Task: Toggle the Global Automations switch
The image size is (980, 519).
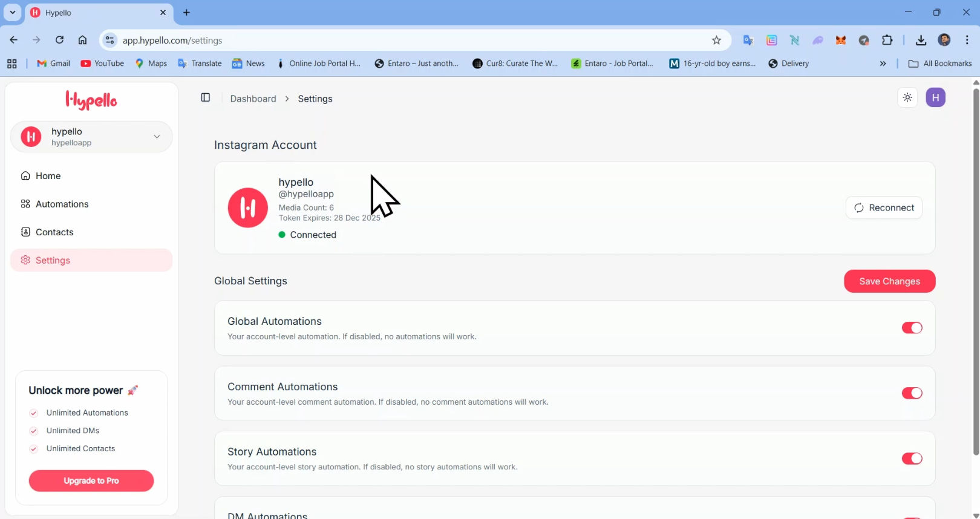Action: tap(912, 328)
